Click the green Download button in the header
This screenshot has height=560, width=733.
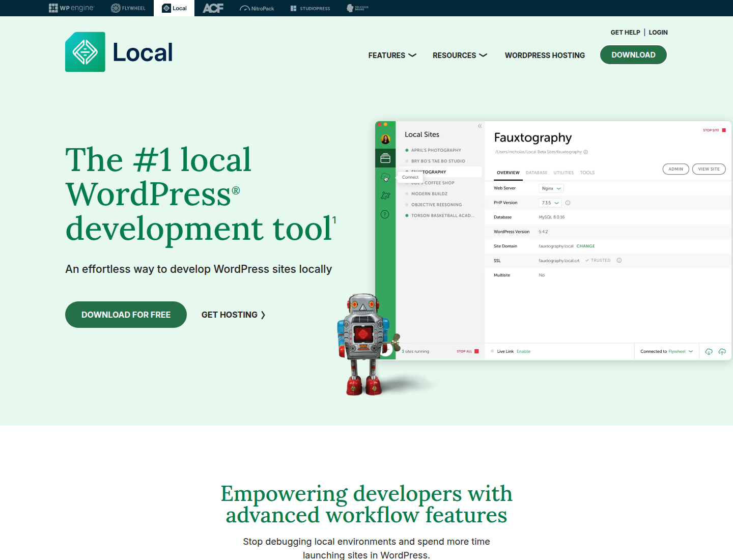(x=633, y=55)
